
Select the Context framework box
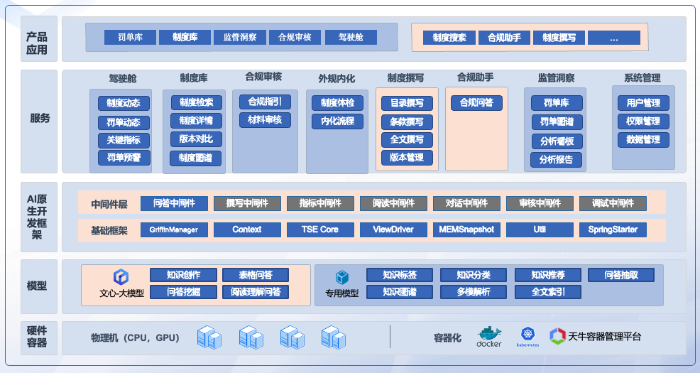click(247, 230)
